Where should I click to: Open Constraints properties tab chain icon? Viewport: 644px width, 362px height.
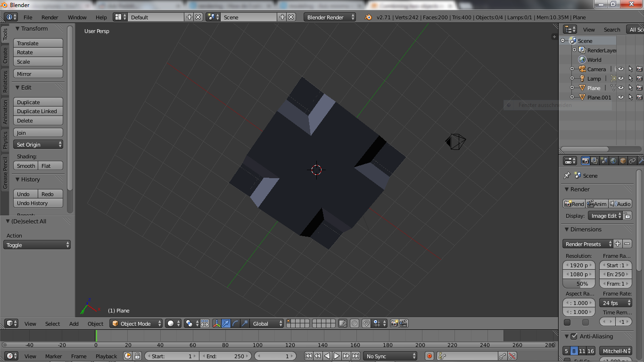[632, 161]
